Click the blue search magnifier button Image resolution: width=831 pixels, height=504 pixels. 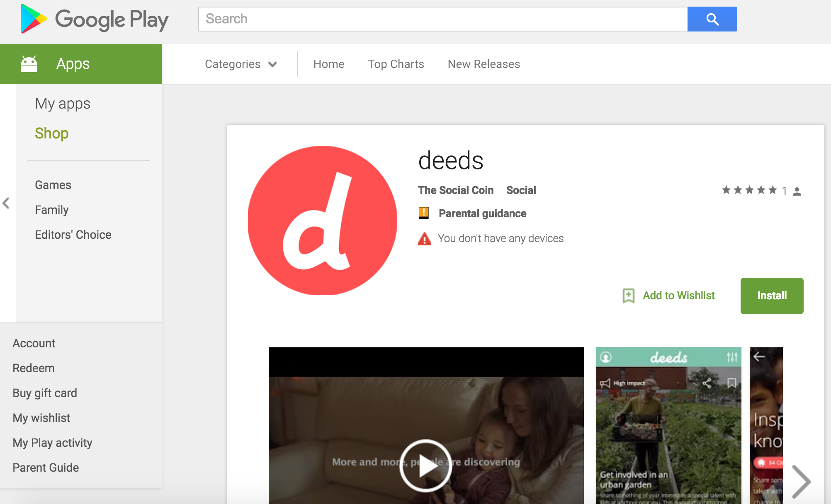(x=712, y=19)
